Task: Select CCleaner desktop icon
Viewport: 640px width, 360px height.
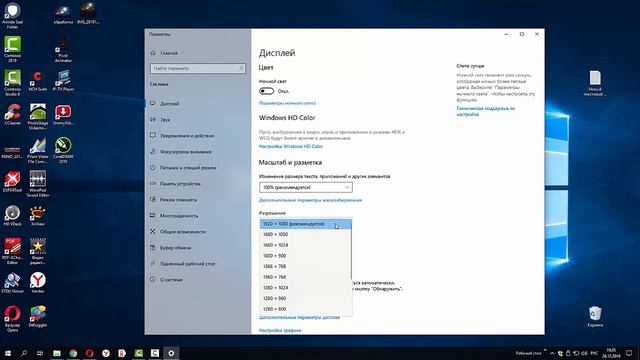Action: 12,114
